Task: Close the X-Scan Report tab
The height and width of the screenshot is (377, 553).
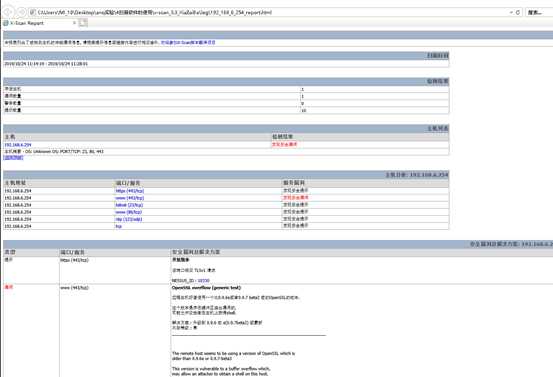Action: tap(74, 23)
